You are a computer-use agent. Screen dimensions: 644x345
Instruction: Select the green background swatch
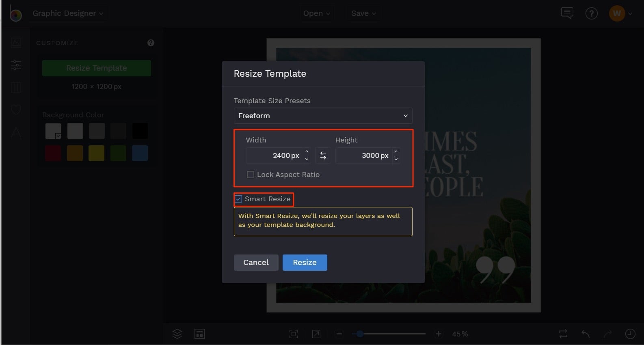pos(118,153)
